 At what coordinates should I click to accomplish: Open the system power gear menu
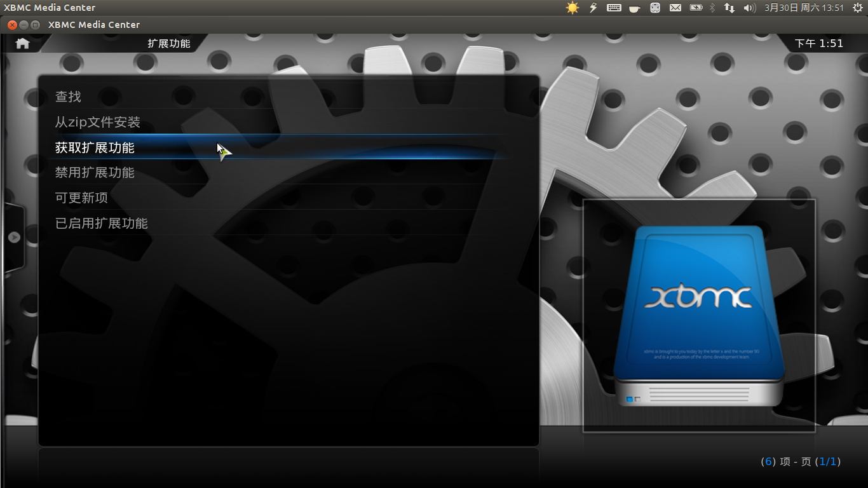click(858, 8)
